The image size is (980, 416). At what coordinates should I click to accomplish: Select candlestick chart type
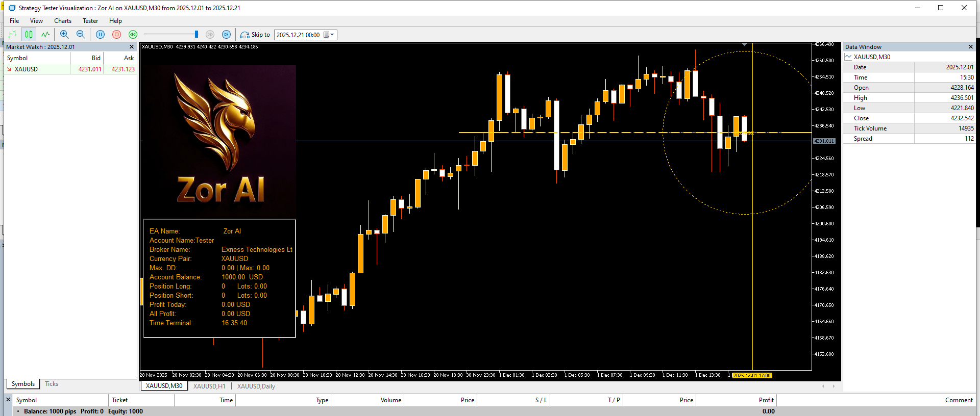[29, 35]
